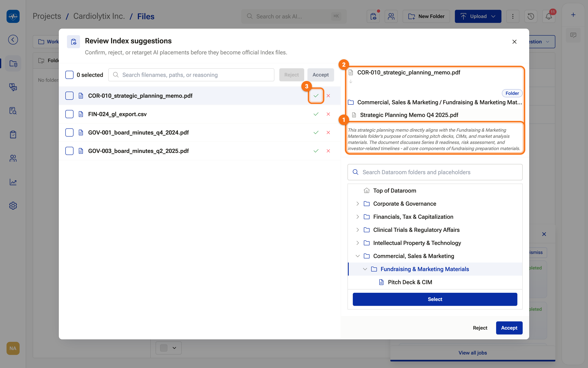Focus the Search or ask AI field

pos(294,16)
